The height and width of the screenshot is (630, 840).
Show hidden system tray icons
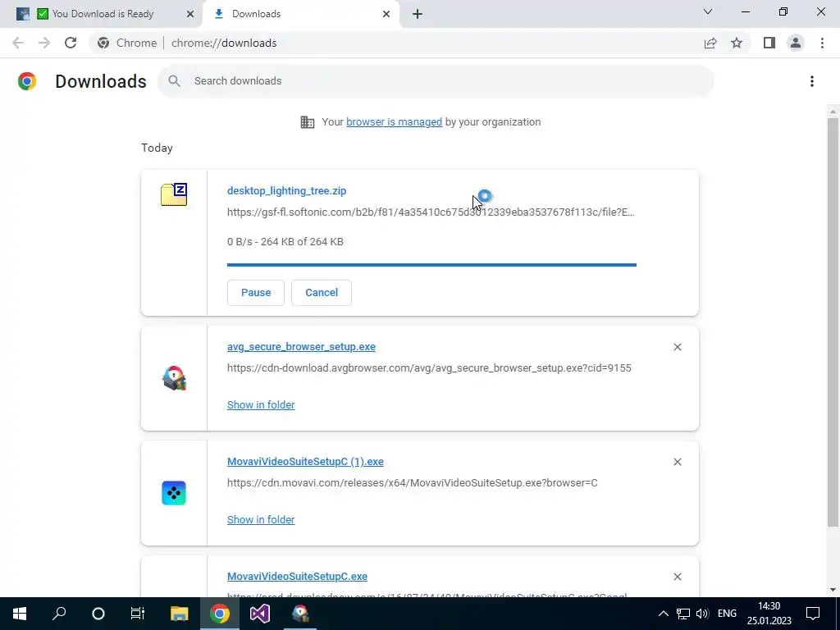click(663, 614)
